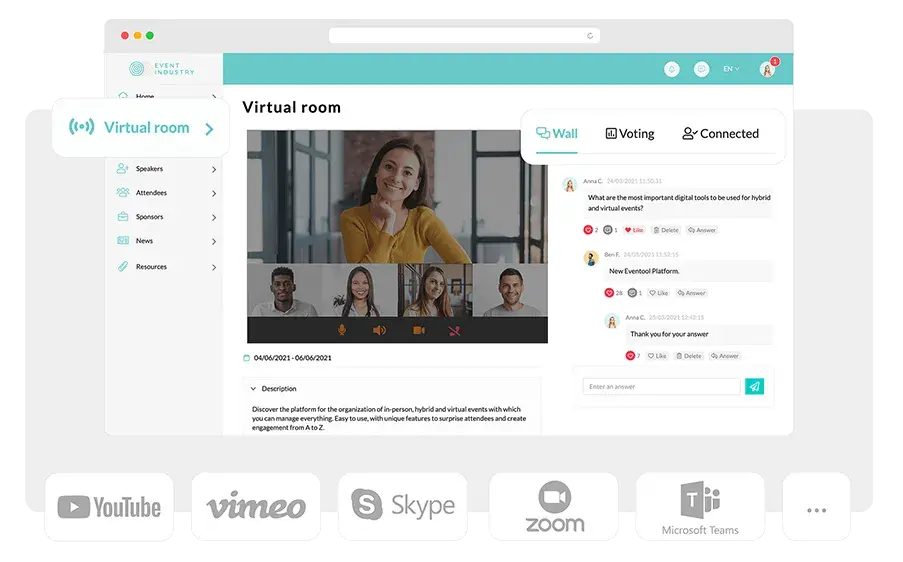Click the calendar icon beside event dates
The image size is (903, 562).
(246, 358)
